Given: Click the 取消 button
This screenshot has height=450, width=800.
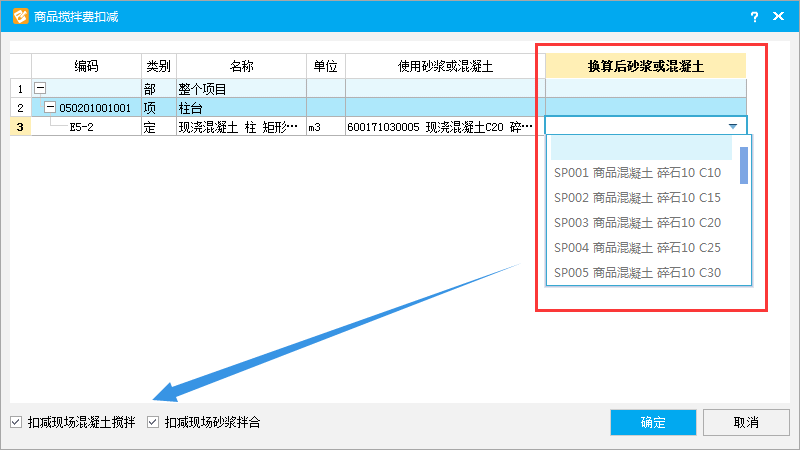Looking at the screenshot, I should click(x=746, y=422).
